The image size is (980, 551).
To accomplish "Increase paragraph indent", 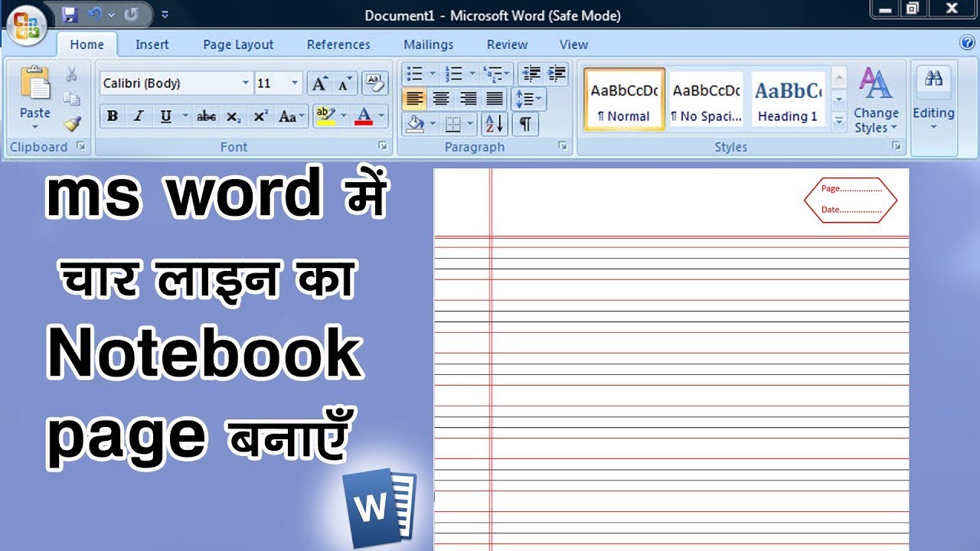I will (x=557, y=73).
